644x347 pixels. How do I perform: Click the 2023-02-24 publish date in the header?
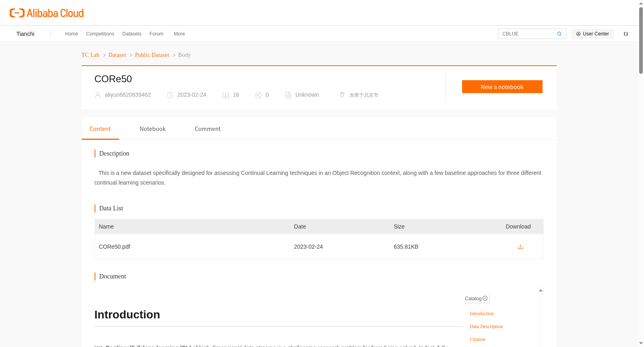click(192, 95)
